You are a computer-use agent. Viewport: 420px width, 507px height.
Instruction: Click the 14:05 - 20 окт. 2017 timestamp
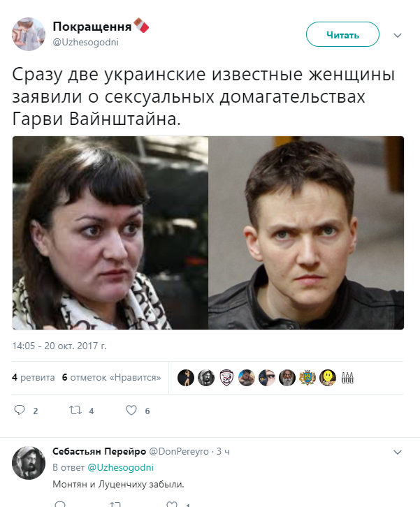[59, 346]
